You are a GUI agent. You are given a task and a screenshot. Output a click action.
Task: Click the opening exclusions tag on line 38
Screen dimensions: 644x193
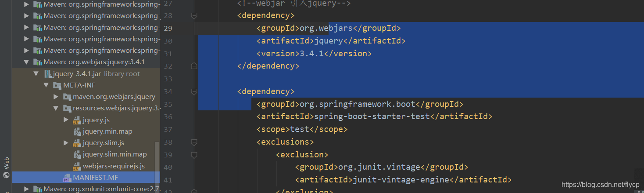pyautogui.click(x=285, y=142)
